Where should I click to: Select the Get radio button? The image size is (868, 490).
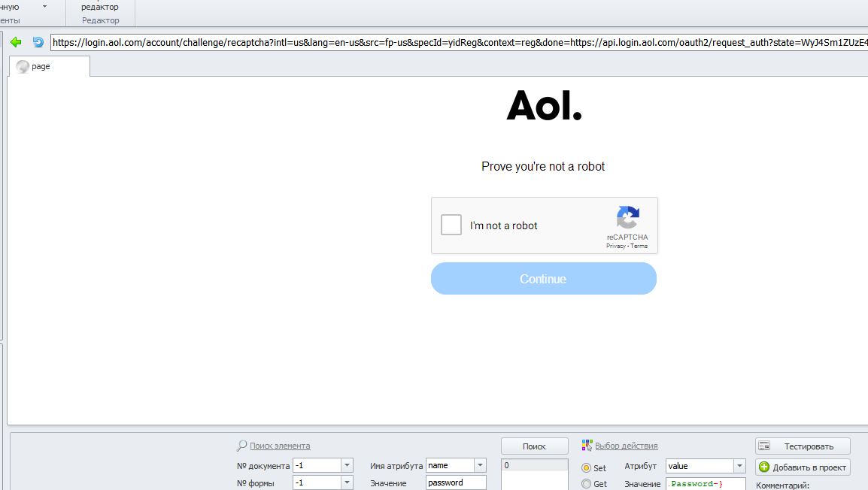pos(586,484)
